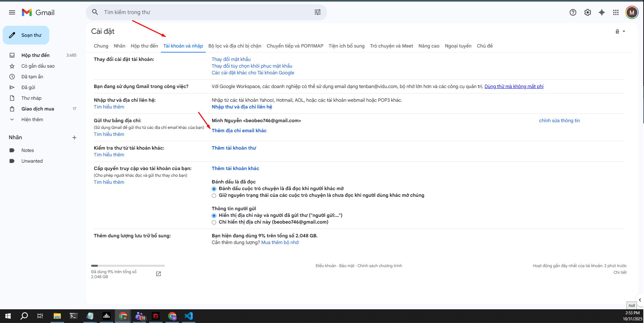Select show only this address option

point(214,222)
